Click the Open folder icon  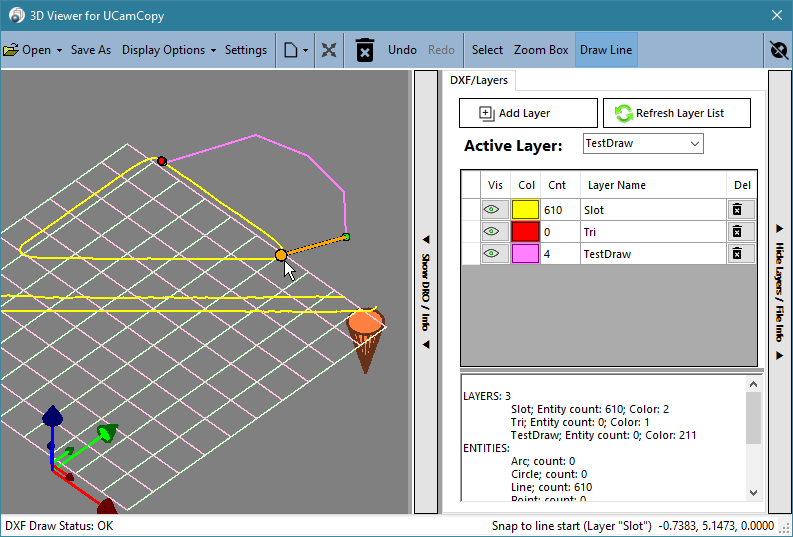pyautogui.click(x=11, y=50)
